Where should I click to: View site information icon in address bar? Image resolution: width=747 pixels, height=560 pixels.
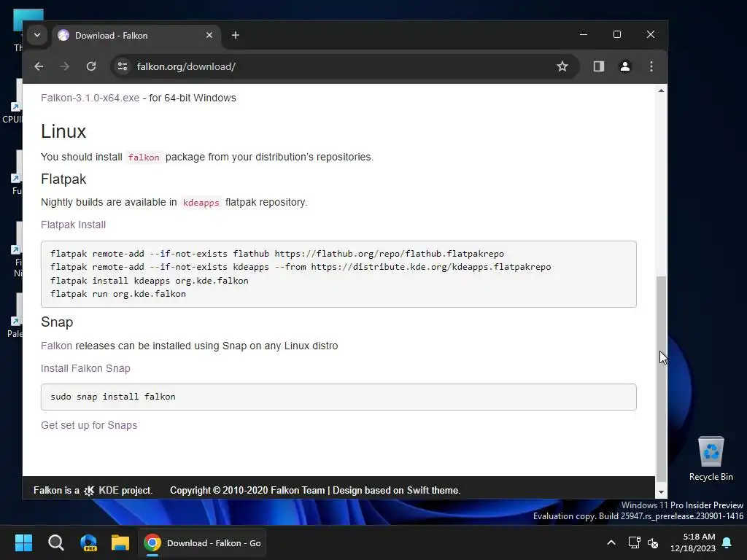tap(123, 66)
